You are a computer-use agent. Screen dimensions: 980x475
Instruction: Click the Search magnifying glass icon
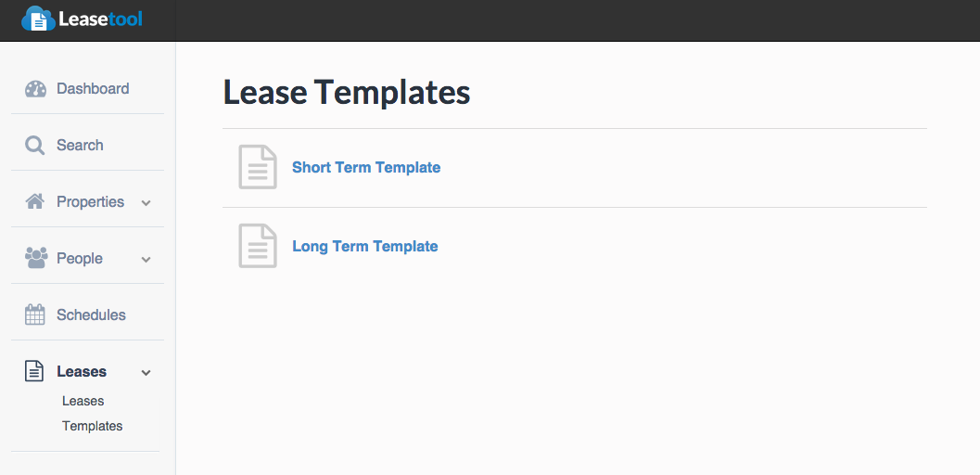35,146
